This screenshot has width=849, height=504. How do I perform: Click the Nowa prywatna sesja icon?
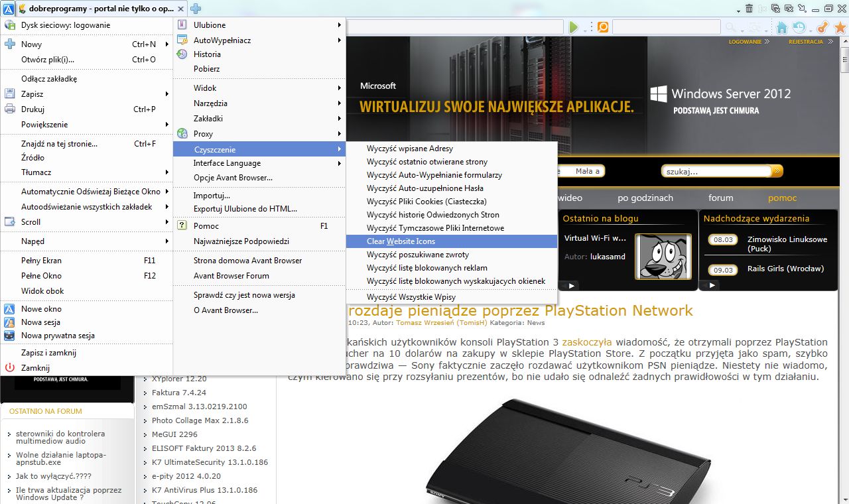[9, 336]
